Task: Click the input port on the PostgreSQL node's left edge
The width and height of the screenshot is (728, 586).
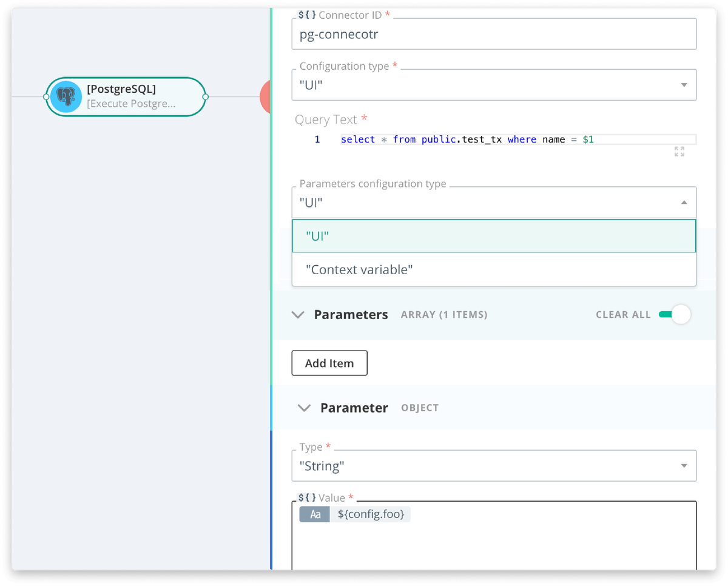Action: [46, 96]
